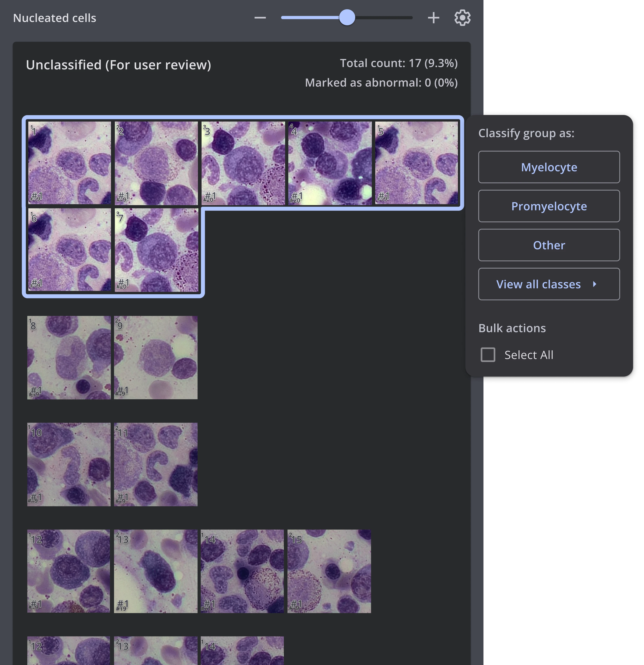This screenshot has width=644, height=665.
Task: Click Marked as abnormal: 0 (0%) text
Action: coord(381,83)
